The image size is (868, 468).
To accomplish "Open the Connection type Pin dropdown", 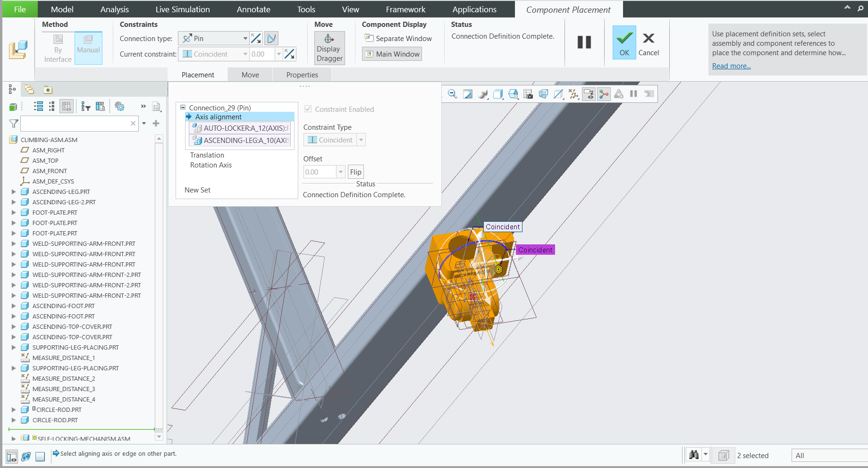I will tap(245, 38).
